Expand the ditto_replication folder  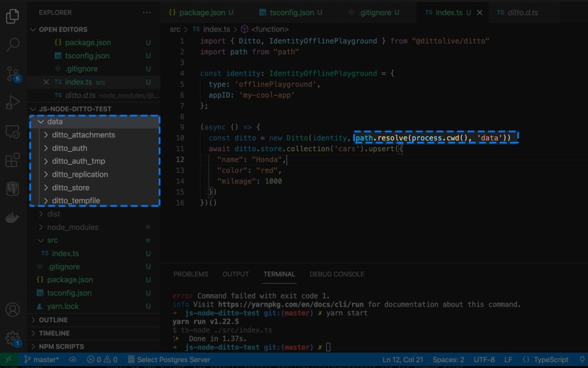point(94,174)
